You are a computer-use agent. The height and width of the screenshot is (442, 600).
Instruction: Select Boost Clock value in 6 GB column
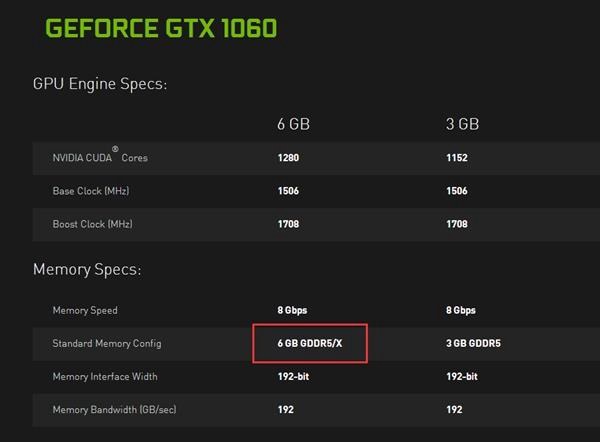point(289,224)
